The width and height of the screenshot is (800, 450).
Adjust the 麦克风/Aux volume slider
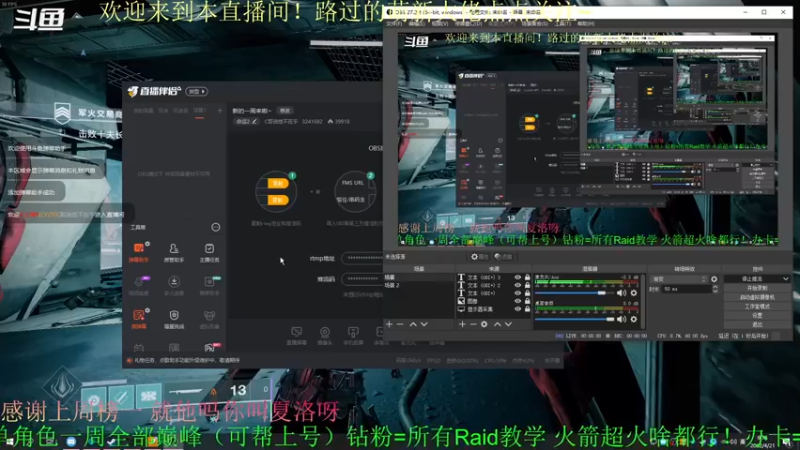pyautogui.click(x=574, y=293)
